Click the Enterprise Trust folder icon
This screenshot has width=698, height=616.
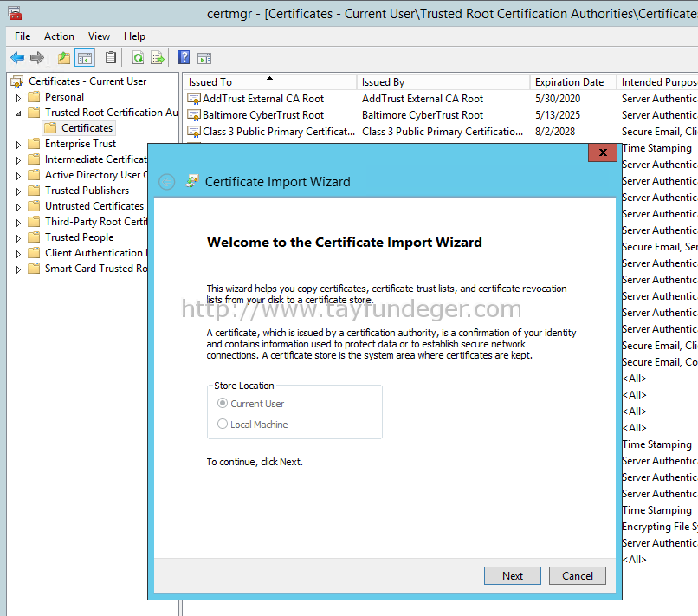click(x=34, y=144)
